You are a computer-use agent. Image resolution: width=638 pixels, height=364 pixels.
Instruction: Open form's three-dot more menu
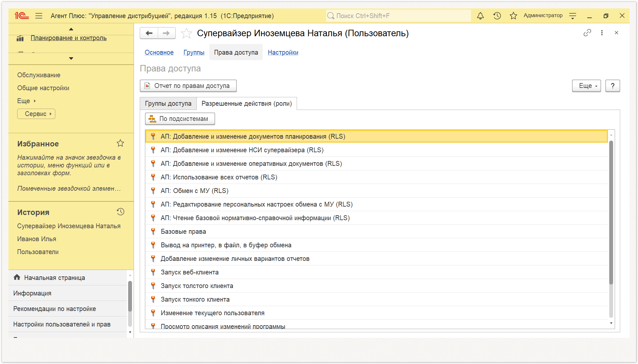(602, 33)
